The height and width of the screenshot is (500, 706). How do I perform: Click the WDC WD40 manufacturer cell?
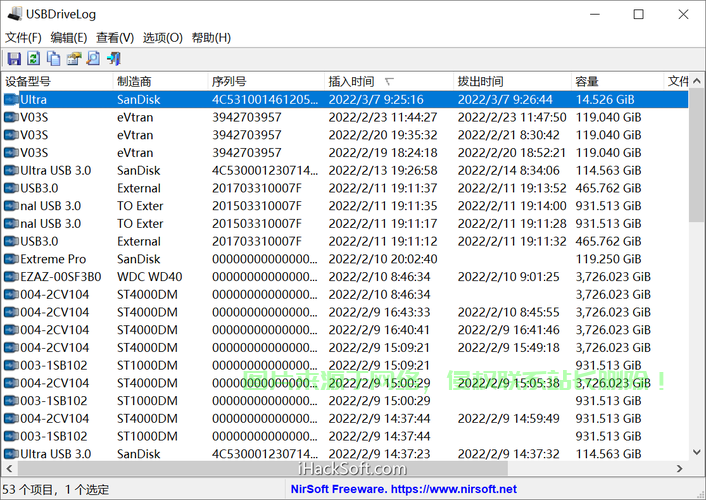pyautogui.click(x=149, y=277)
